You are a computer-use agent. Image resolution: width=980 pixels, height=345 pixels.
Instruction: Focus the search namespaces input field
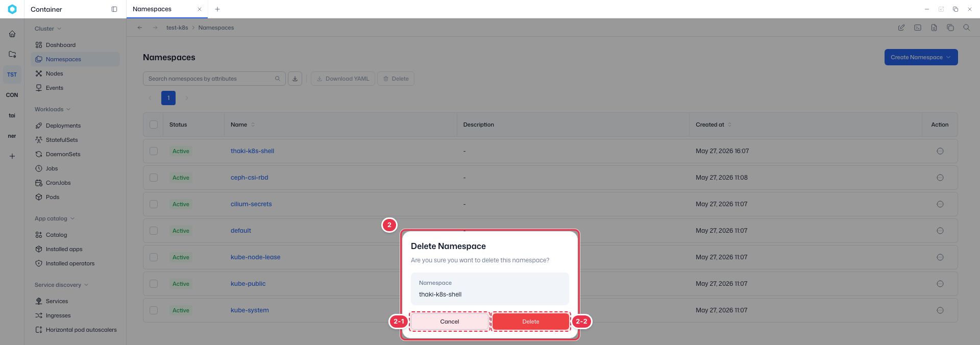[214, 79]
